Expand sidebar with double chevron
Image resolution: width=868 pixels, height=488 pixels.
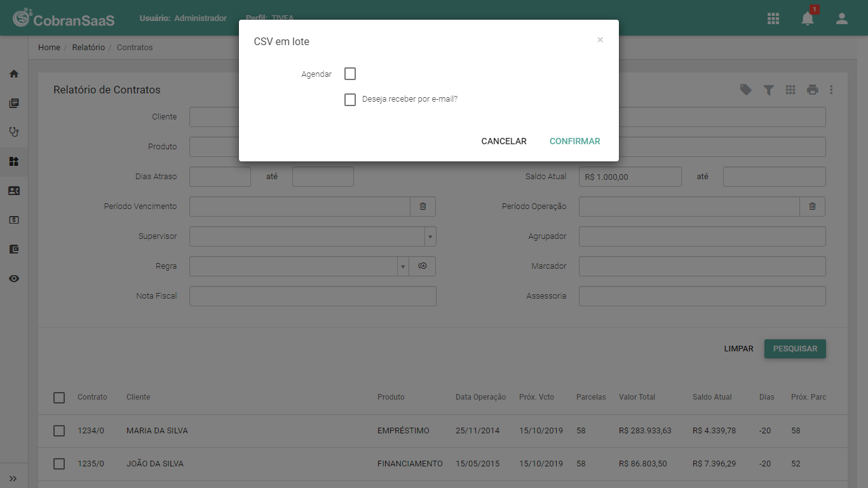click(13, 478)
